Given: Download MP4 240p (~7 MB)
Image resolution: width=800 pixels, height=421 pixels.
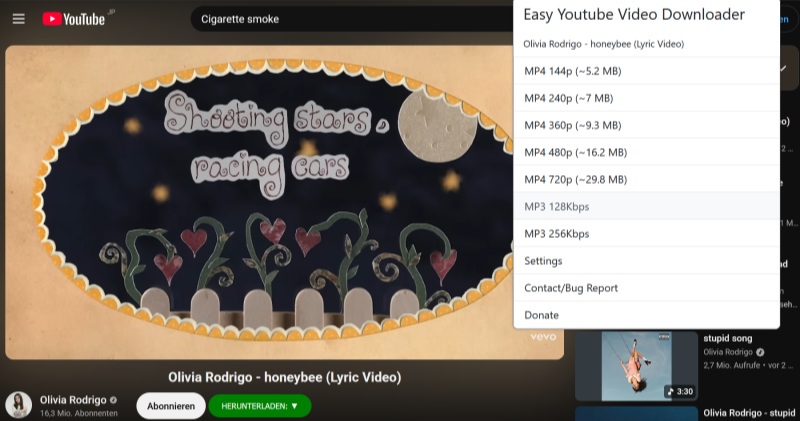Looking at the screenshot, I should pyautogui.click(x=646, y=98).
